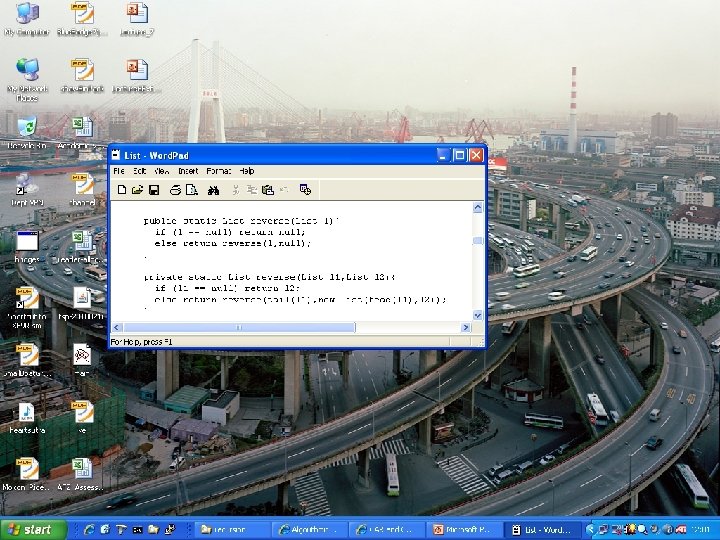This screenshot has height=540, width=720.
Task: Open the View menu in WordPad
Action: click(162, 171)
